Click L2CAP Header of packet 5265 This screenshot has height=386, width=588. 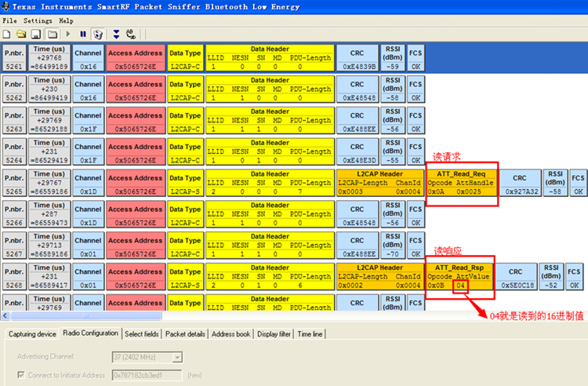380,183
